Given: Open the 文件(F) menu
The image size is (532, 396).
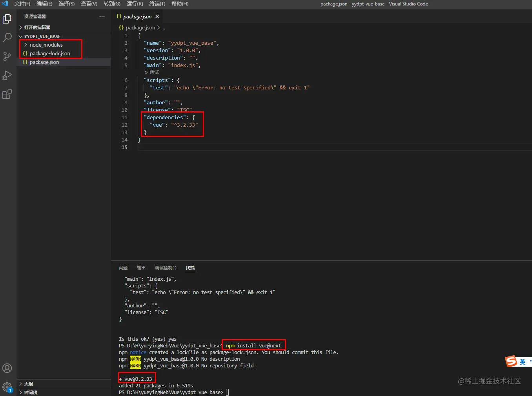Looking at the screenshot, I should [22, 4].
